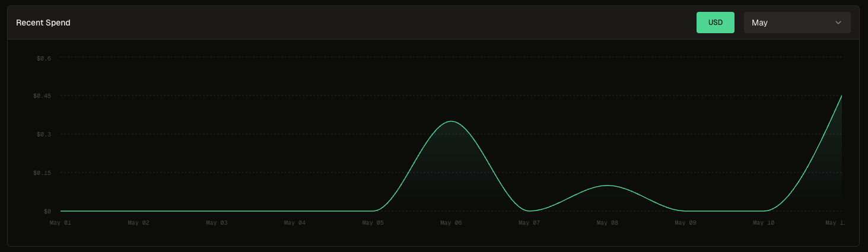The image size is (868, 252).
Task: Click the May 09 x-axis label
Action: pos(685,223)
